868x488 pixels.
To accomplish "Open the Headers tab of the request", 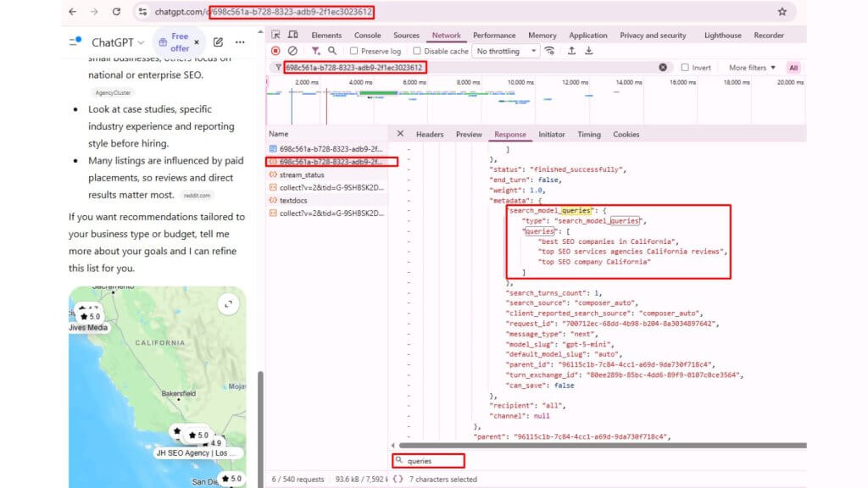I will coord(430,135).
